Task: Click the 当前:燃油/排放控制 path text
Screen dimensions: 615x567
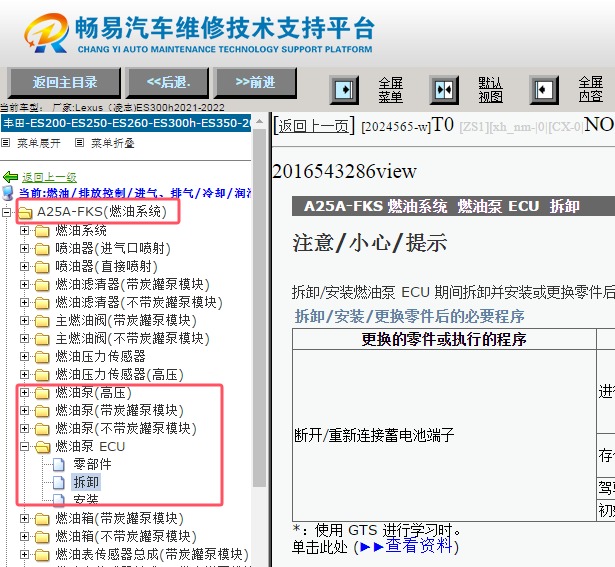Action: click(135, 193)
